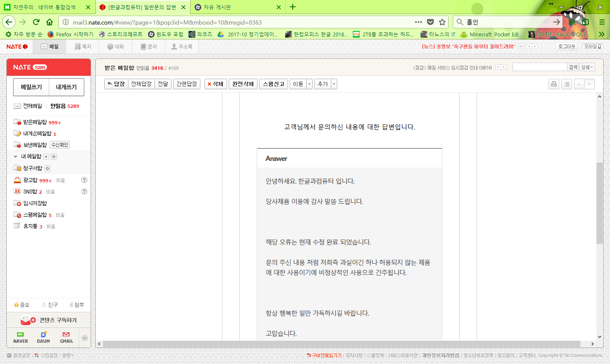Open 안읽음 5289 unread filter
The height and width of the screenshot is (364, 610).
pos(65,106)
